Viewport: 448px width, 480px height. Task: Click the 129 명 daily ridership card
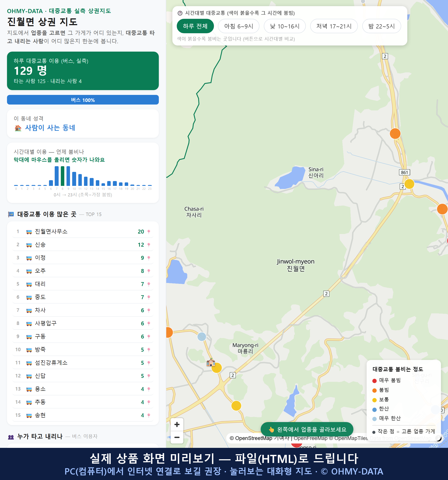[83, 71]
